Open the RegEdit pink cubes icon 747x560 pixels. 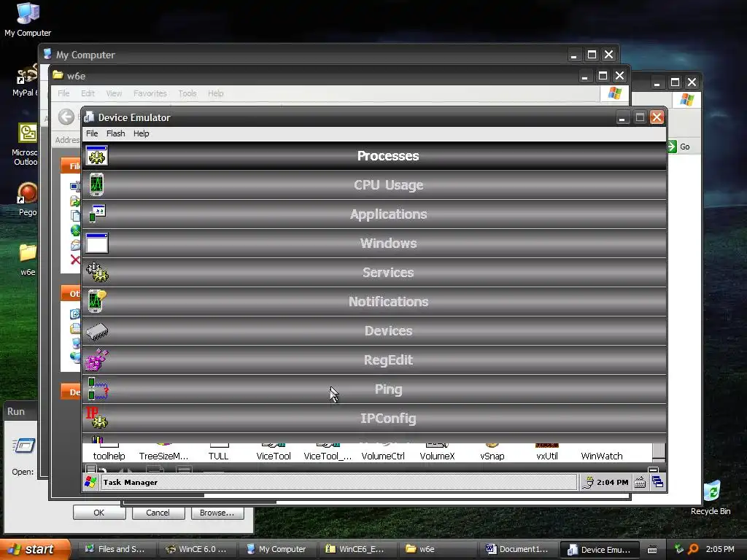[97, 360]
